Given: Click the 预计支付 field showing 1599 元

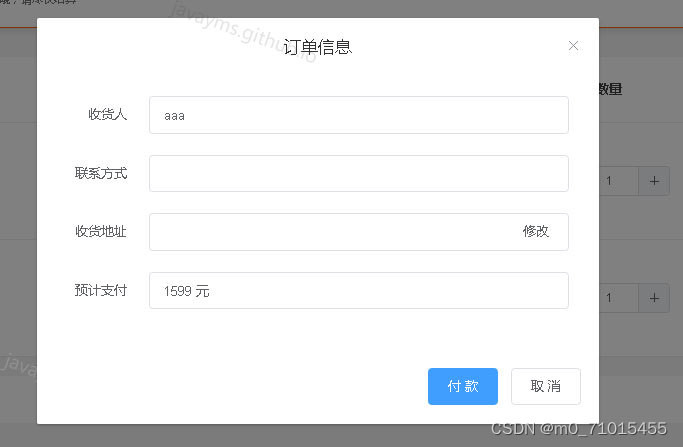Looking at the screenshot, I should tap(358, 291).
